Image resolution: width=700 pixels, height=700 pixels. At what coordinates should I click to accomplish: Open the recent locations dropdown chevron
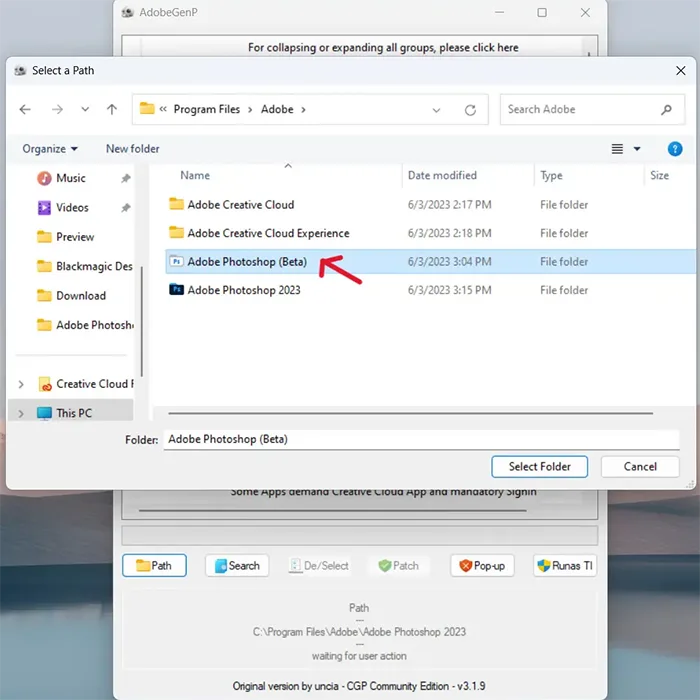(85, 109)
